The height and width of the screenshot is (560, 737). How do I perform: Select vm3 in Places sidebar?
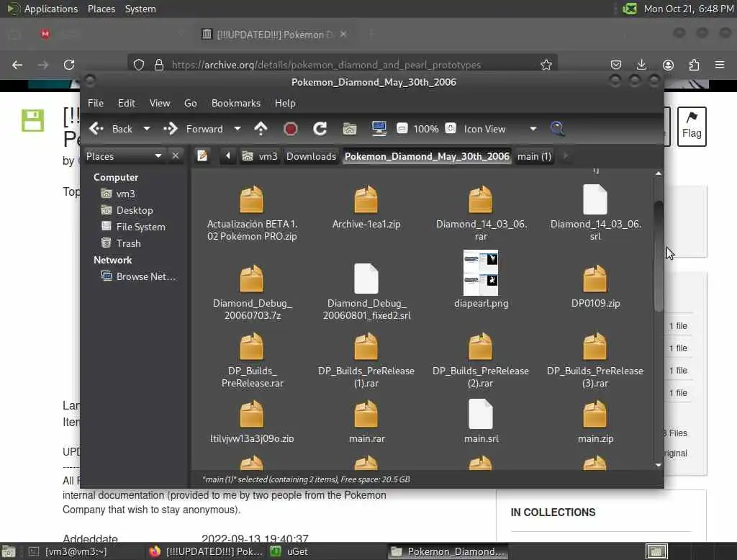pos(119,194)
